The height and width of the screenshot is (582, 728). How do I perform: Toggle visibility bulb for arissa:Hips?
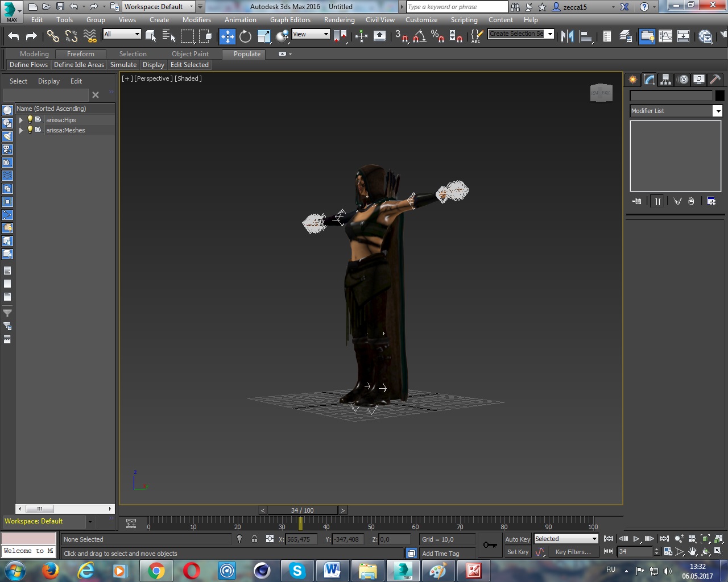click(x=30, y=120)
